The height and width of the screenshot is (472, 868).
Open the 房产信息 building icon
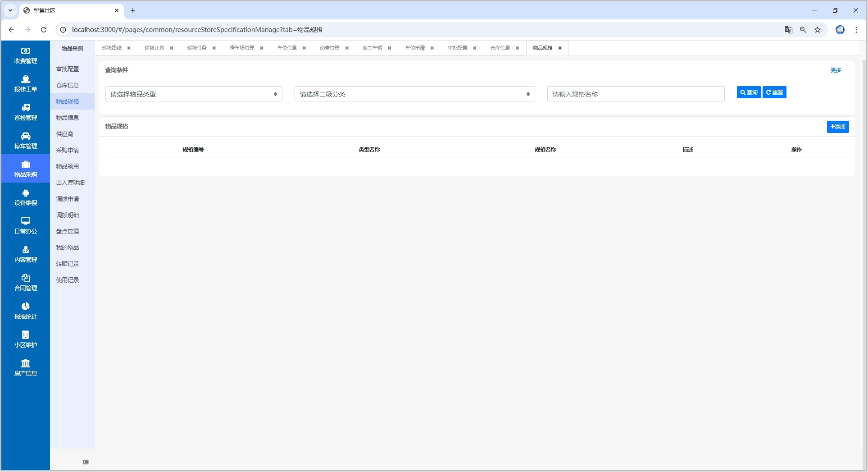point(26,363)
